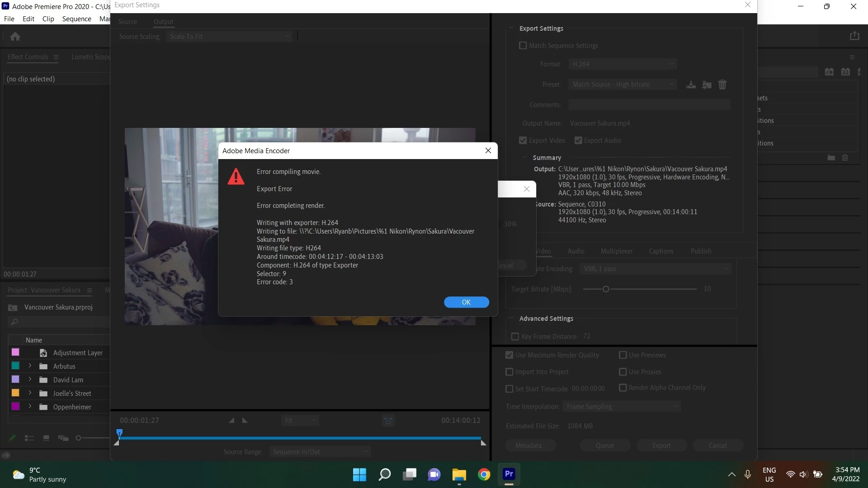Screen dimensions: 868x488
Task: Click the Quick Export share icon
Action: (854, 36)
